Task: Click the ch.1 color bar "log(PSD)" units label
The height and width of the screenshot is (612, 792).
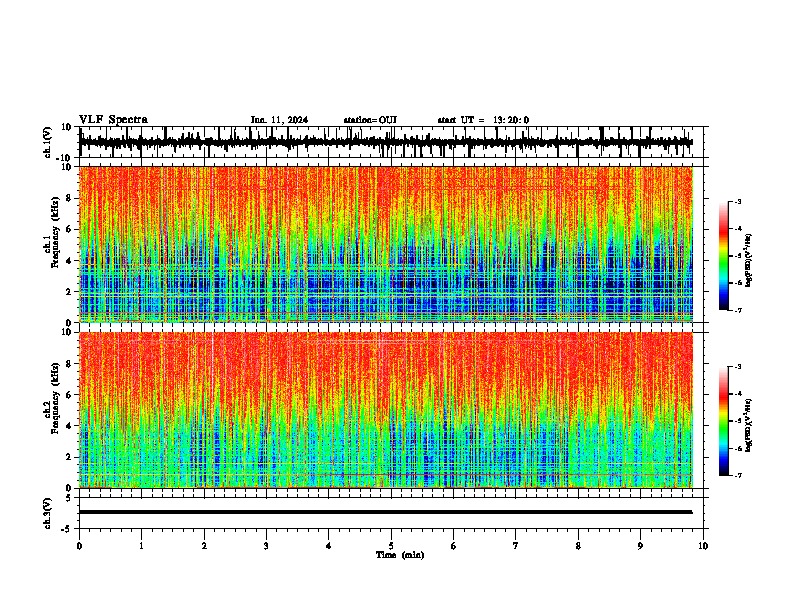Action: (x=749, y=261)
